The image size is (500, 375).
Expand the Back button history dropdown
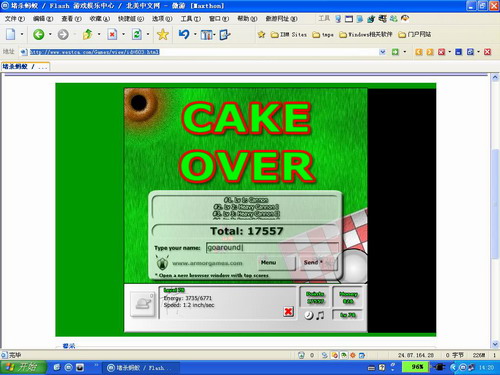tap(50, 34)
